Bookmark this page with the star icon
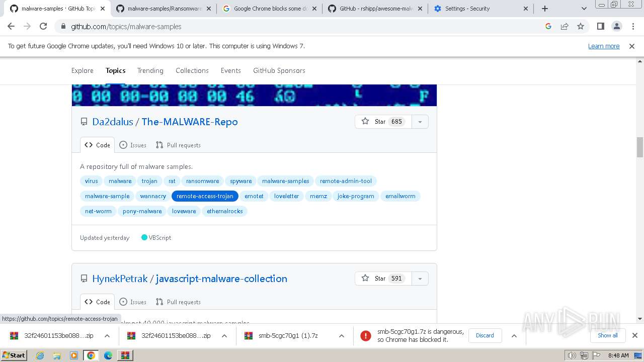Viewport: 644px width, 362px height. coord(581,26)
